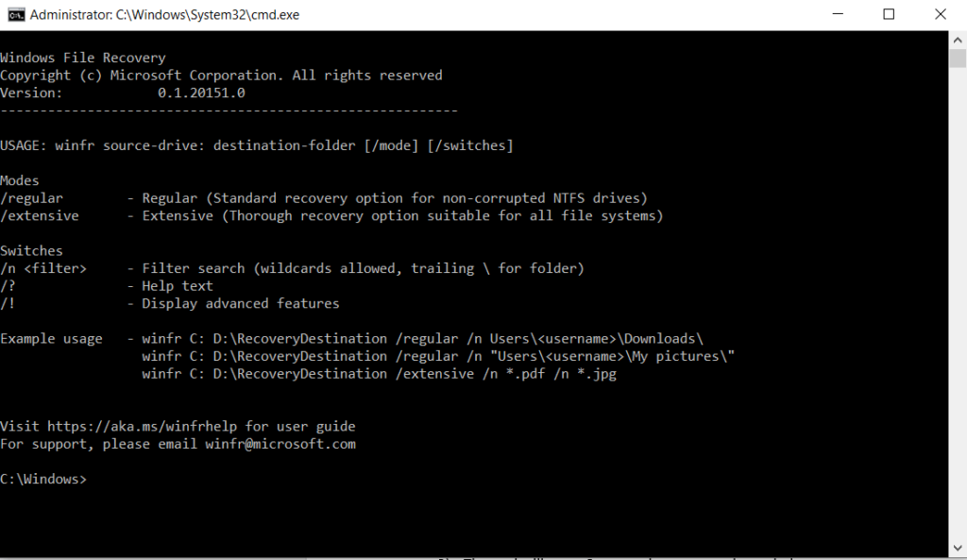Click the /! advanced features switch entry

click(10, 302)
